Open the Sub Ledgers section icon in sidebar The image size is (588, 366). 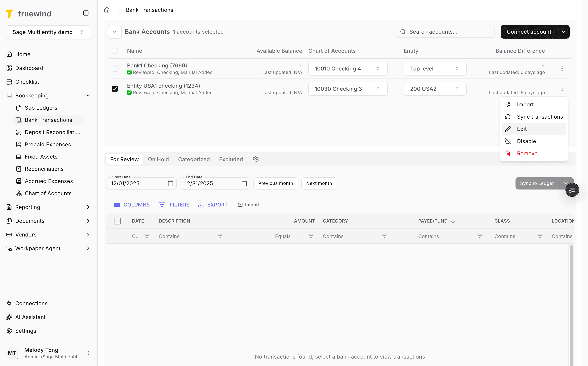click(x=19, y=108)
